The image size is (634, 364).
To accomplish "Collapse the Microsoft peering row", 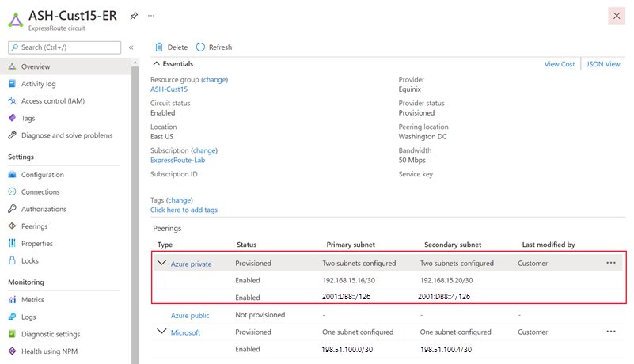I will tap(161, 332).
